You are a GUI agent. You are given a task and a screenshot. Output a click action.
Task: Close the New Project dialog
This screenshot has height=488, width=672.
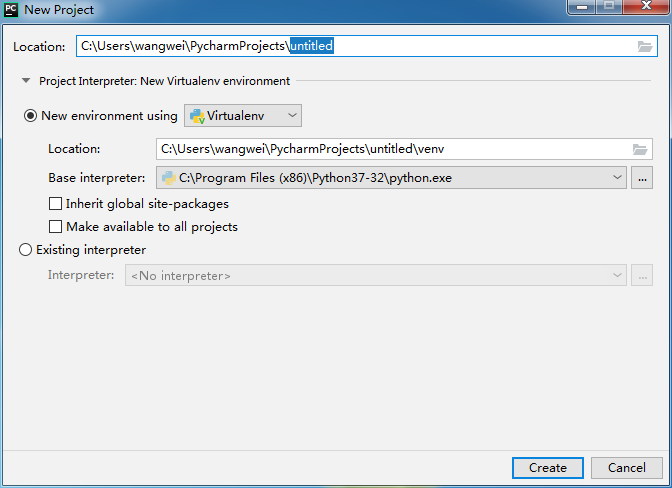click(647, 6)
